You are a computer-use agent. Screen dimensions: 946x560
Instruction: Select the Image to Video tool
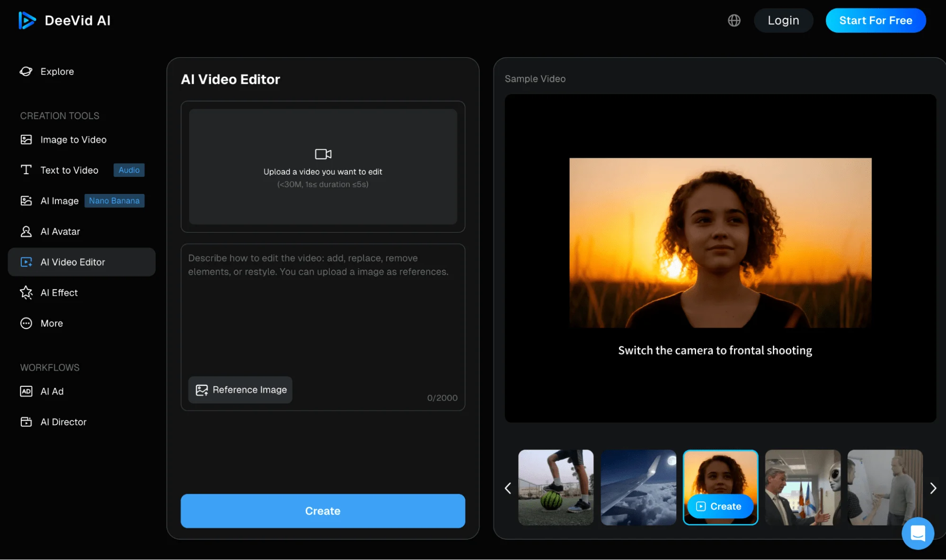pyautogui.click(x=73, y=140)
